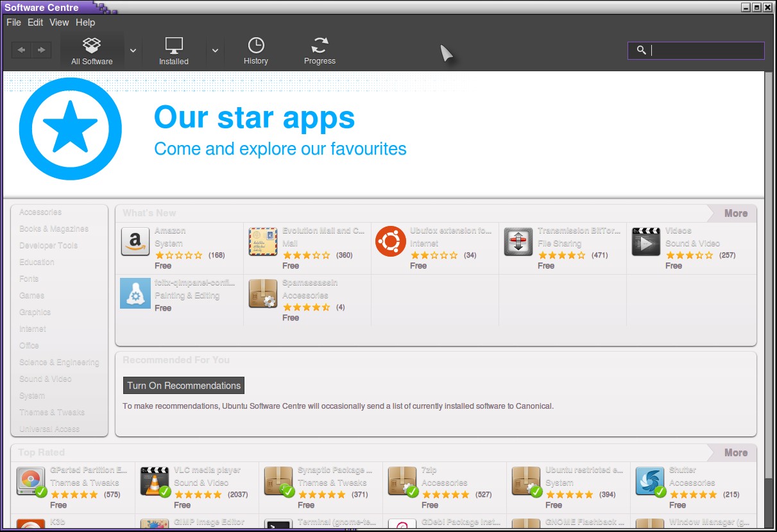Expand the All Software dropdown arrow
Screen dimensions: 777x532
133,51
